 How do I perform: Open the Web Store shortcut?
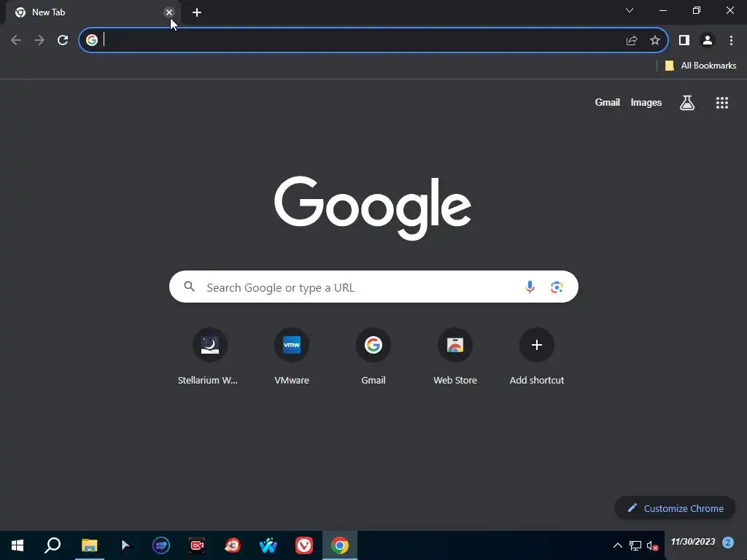pos(455,357)
